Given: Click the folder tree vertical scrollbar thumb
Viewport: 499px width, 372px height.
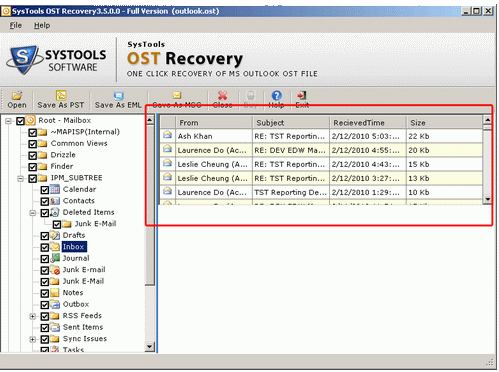Looking at the screenshot, I should pyautogui.click(x=150, y=205).
